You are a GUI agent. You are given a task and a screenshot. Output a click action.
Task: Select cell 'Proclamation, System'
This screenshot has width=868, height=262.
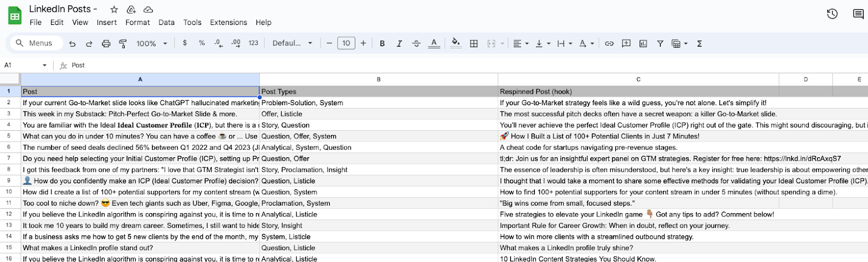point(379,203)
